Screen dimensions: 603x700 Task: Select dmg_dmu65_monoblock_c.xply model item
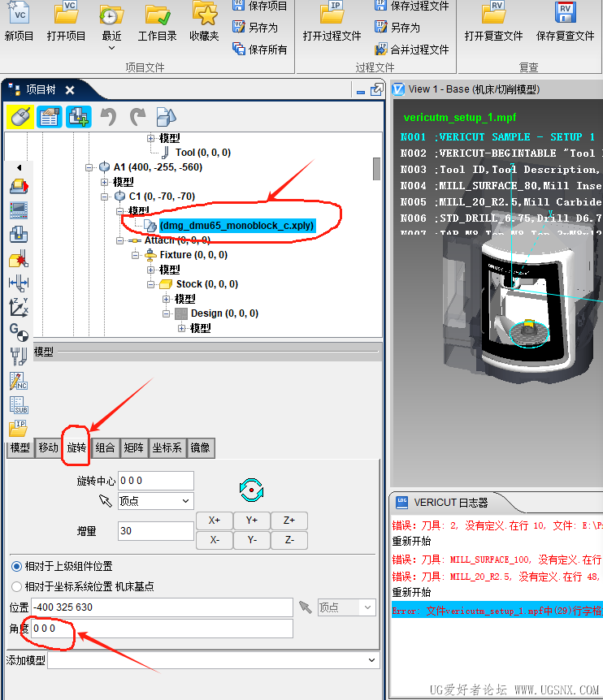237,226
